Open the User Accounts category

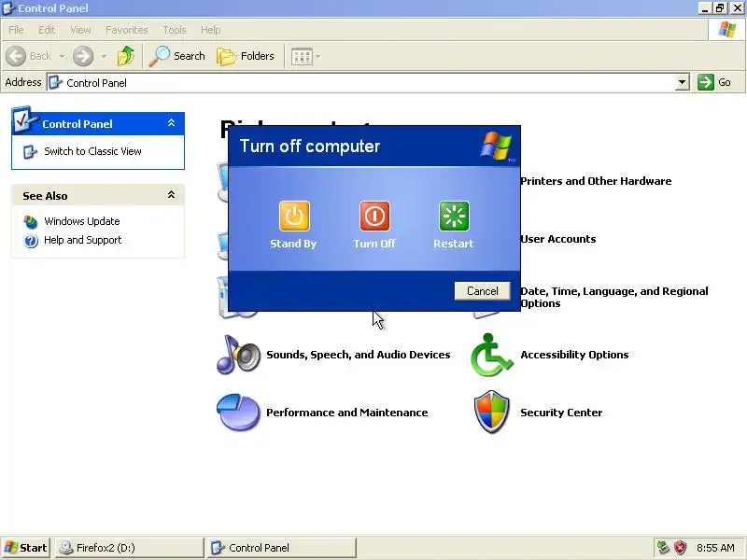pos(558,239)
